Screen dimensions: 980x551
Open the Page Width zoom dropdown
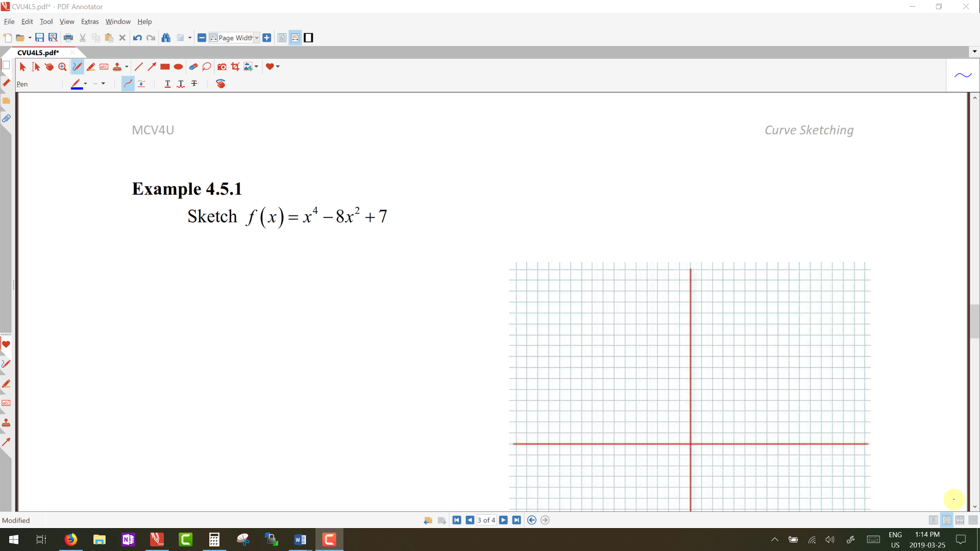257,38
